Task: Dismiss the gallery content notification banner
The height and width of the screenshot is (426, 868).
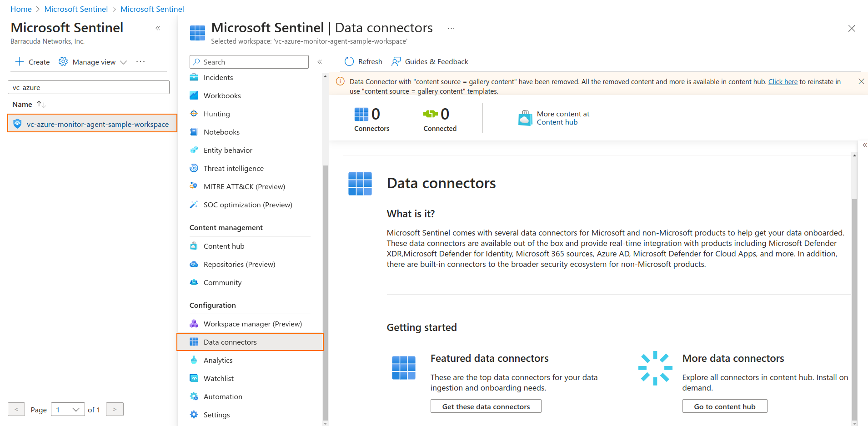Action: (861, 81)
